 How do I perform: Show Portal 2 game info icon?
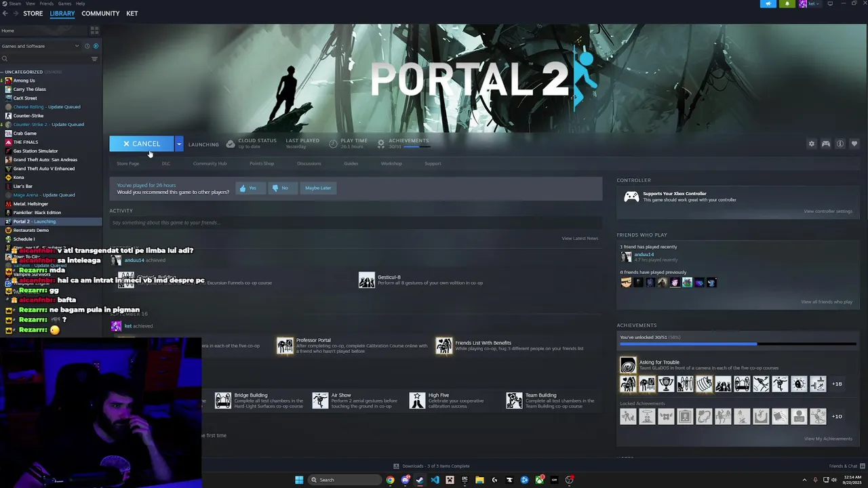coord(840,144)
